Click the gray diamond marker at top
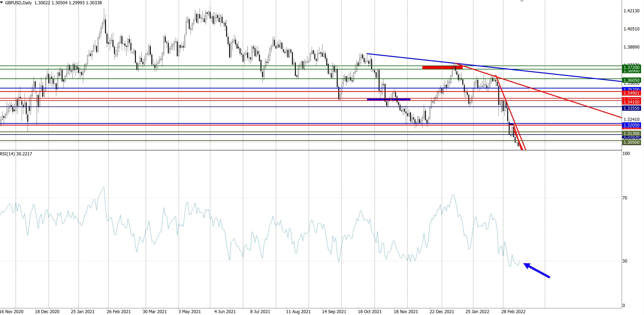Screen dimensions: 644x315 click(522, 1)
